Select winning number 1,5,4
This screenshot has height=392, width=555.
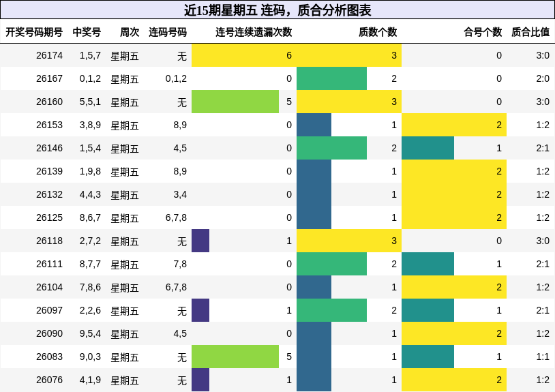pyautogui.click(x=90, y=148)
